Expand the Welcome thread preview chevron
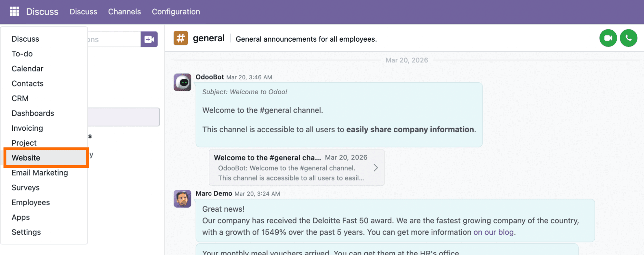The width and height of the screenshot is (644, 255). point(375,168)
